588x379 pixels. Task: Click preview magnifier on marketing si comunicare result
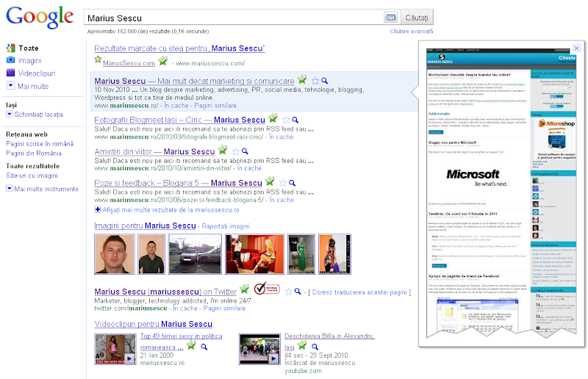325,81
